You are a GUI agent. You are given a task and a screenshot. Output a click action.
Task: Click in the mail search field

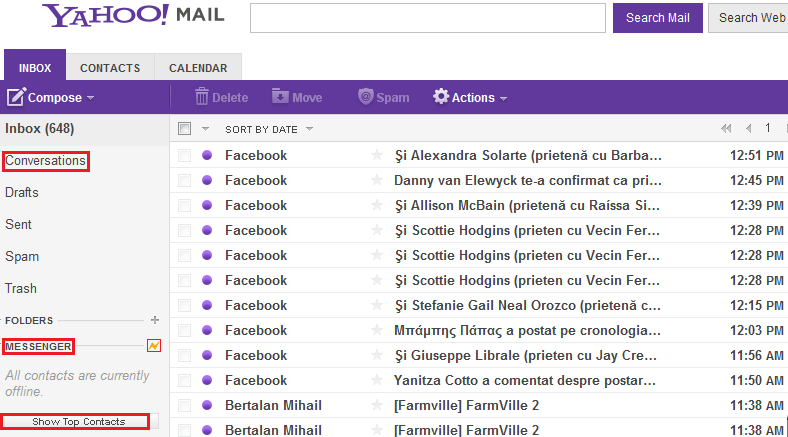428,18
